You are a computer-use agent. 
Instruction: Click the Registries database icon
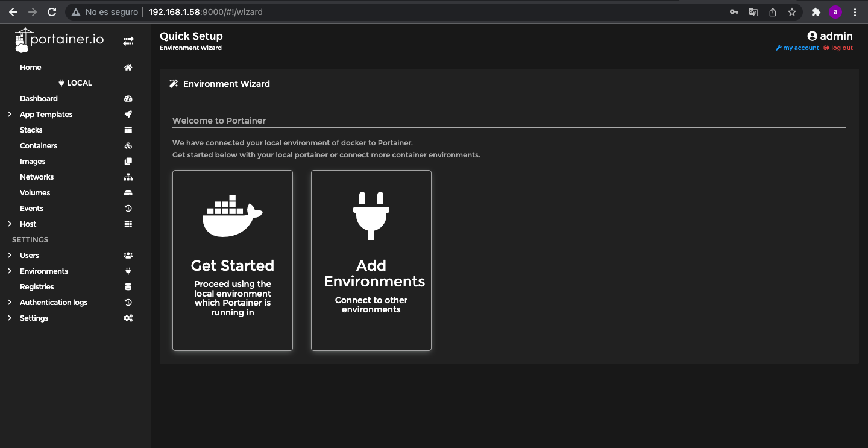pos(128,287)
